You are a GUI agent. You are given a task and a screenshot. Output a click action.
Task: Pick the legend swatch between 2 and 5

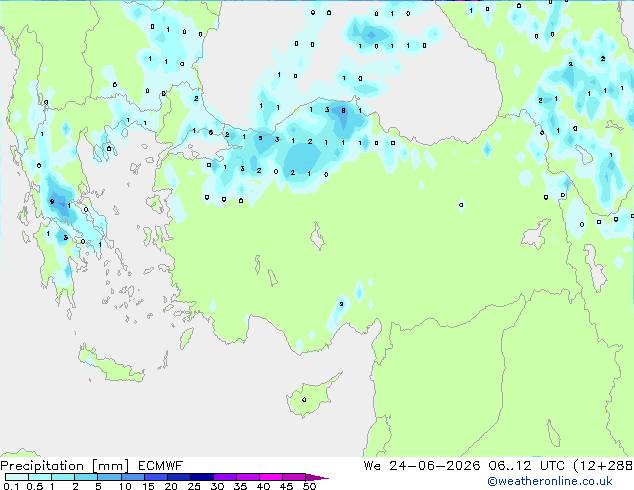coord(86,477)
